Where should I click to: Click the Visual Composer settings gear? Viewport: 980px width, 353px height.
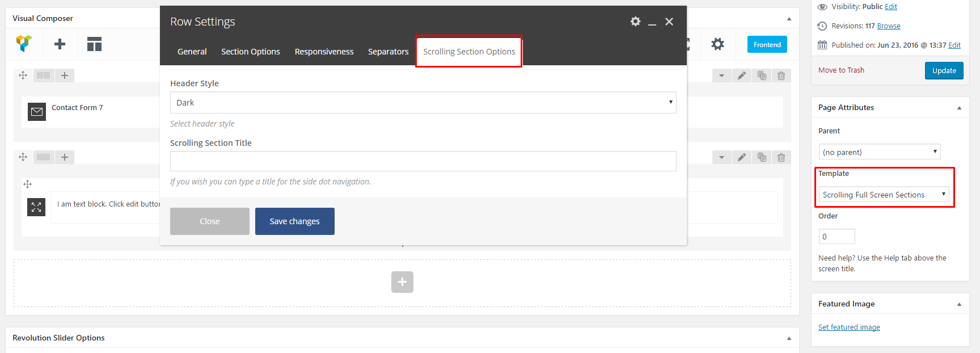point(717,44)
